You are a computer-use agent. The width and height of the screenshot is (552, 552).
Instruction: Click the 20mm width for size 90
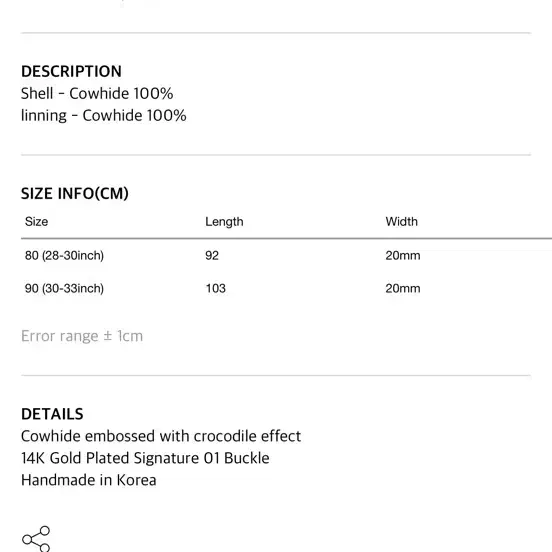403,288
